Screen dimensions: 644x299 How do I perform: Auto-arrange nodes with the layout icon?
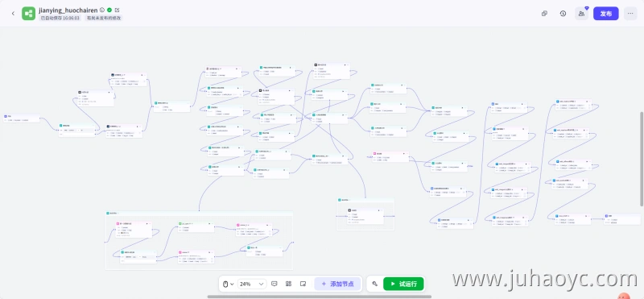(x=289, y=284)
